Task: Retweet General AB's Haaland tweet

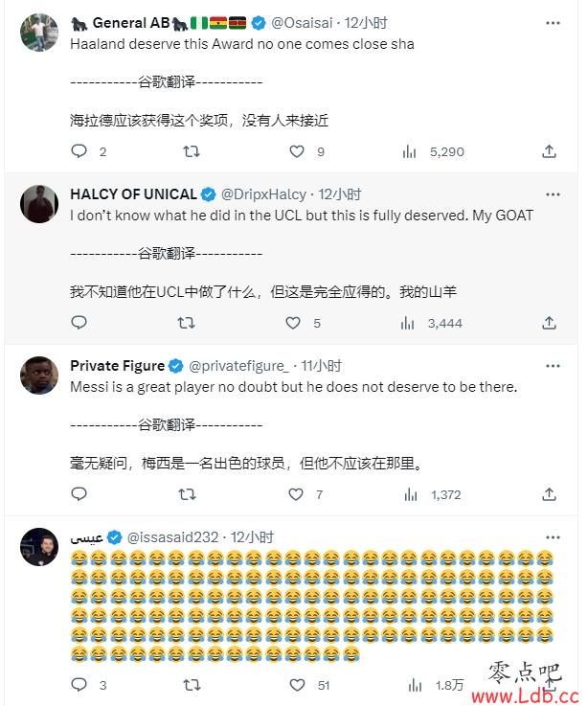Action: tap(192, 151)
